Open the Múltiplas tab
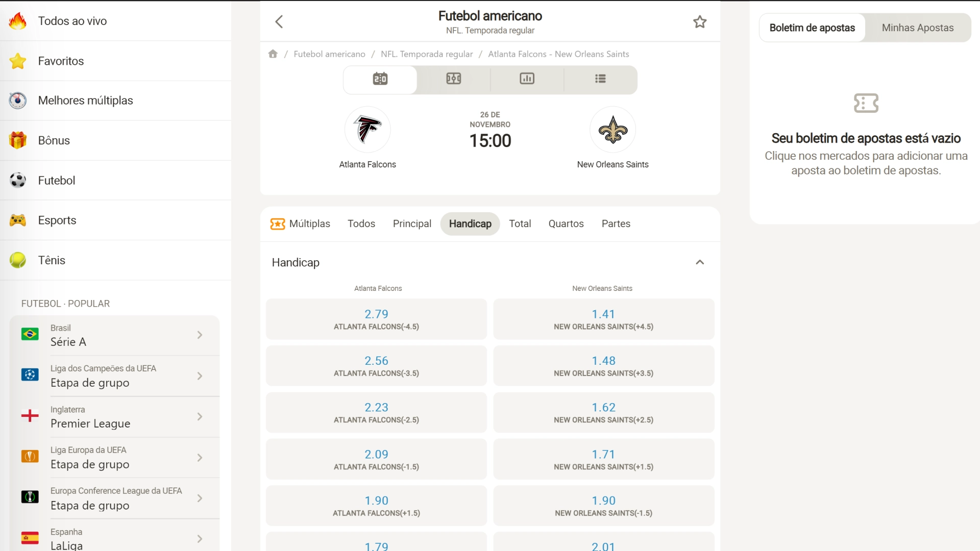This screenshot has height=551, width=980. [300, 223]
